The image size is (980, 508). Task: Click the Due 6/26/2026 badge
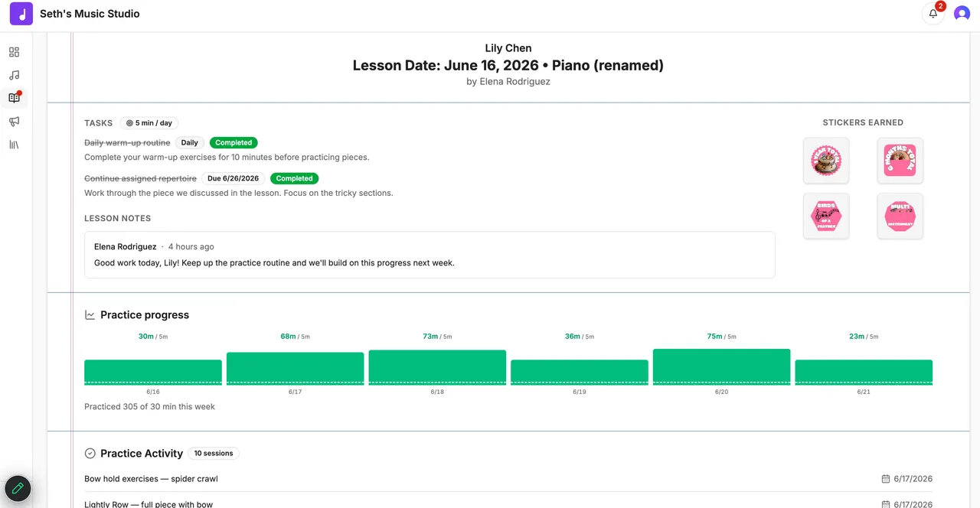pyautogui.click(x=234, y=178)
